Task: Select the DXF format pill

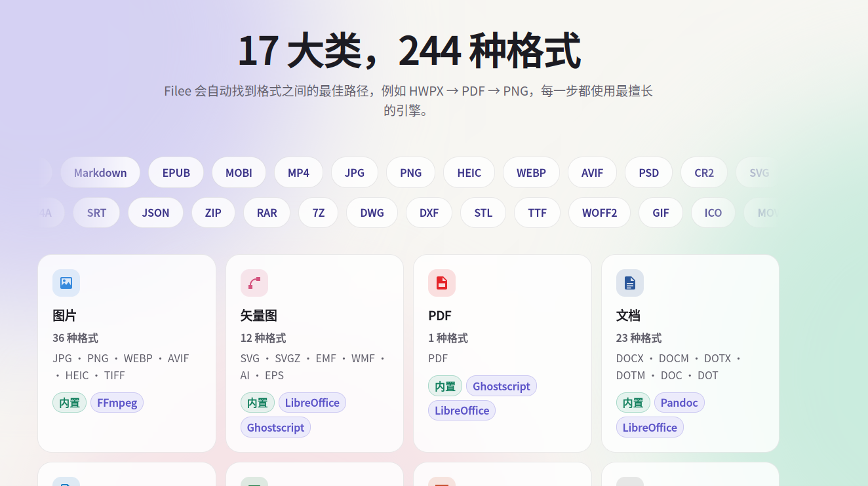Action: click(429, 213)
